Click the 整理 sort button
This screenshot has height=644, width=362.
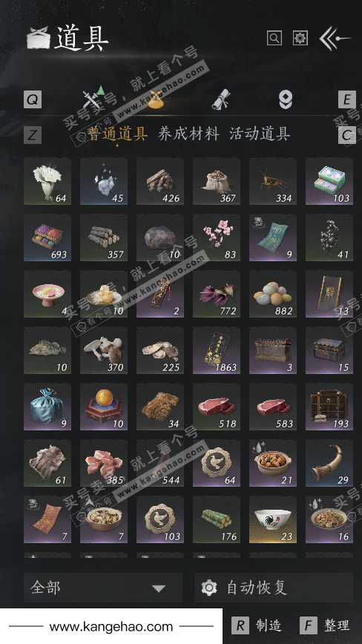click(325, 625)
